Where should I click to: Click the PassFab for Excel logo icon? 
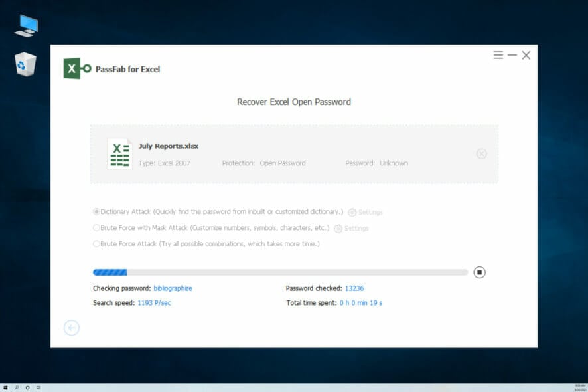77,68
